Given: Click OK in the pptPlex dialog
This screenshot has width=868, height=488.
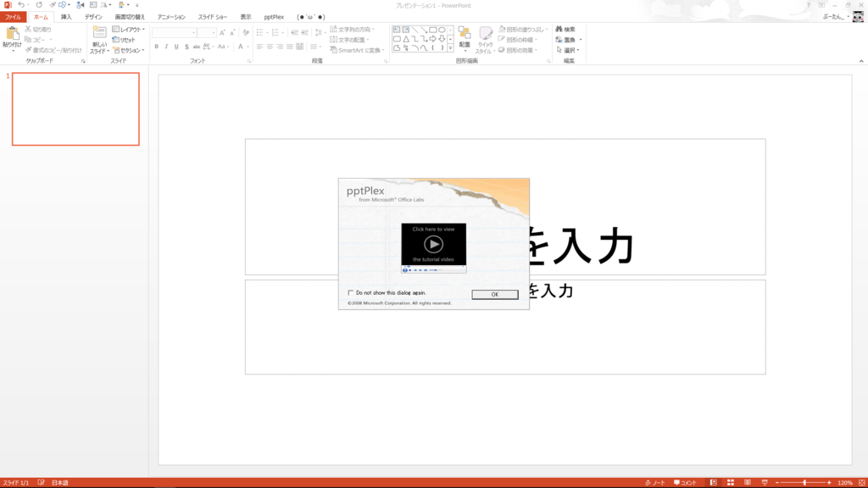Looking at the screenshot, I should click(495, 294).
